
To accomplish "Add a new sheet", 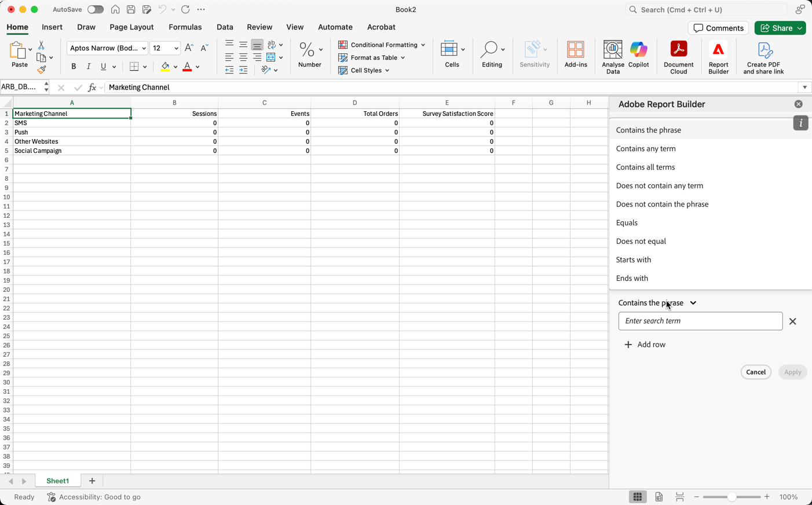I will pos(92,481).
